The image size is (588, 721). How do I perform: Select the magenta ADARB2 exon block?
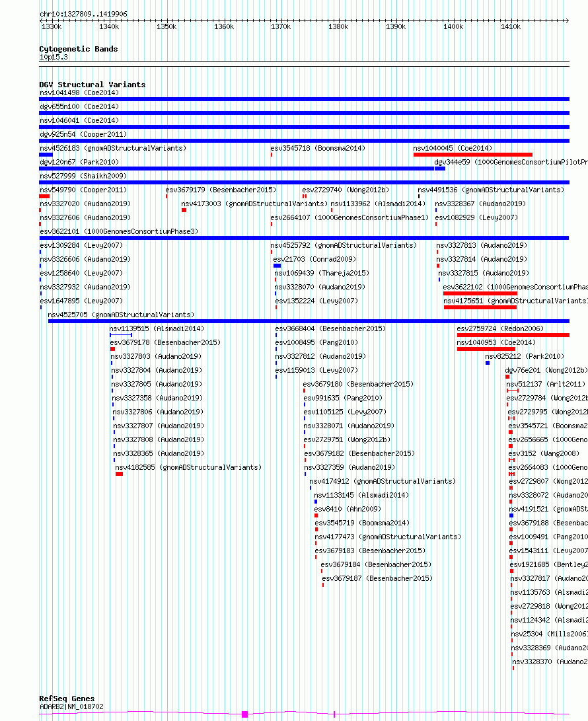click(x=244, y=714)
